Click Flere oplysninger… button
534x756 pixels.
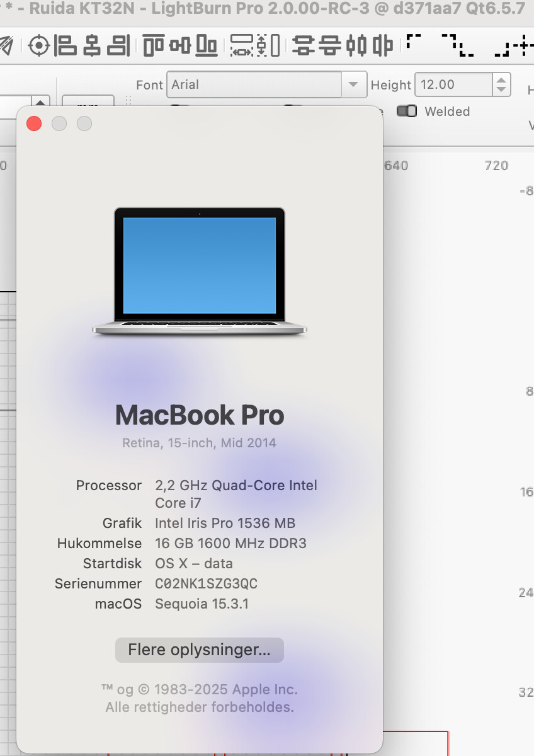click(200, 650)
